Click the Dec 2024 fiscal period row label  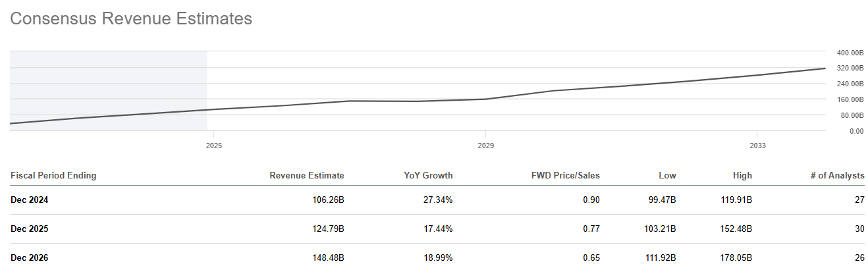(29, 200)
